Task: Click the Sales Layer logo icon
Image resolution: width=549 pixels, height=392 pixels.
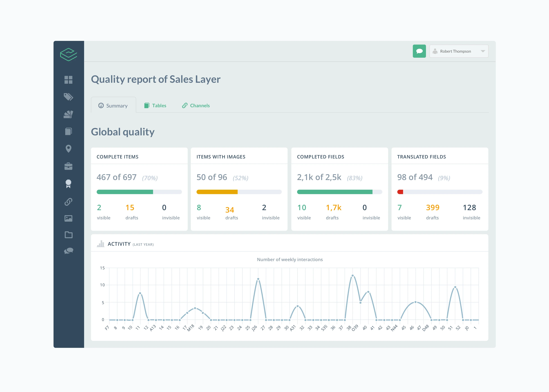Action: coord(69,55)
